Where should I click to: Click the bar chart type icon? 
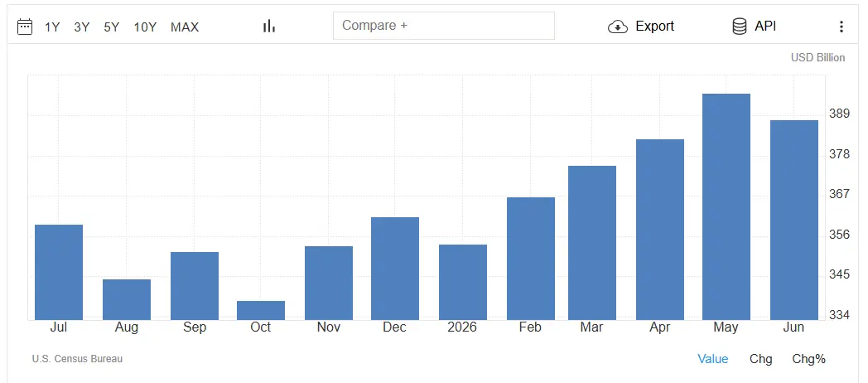coord(269,26)
